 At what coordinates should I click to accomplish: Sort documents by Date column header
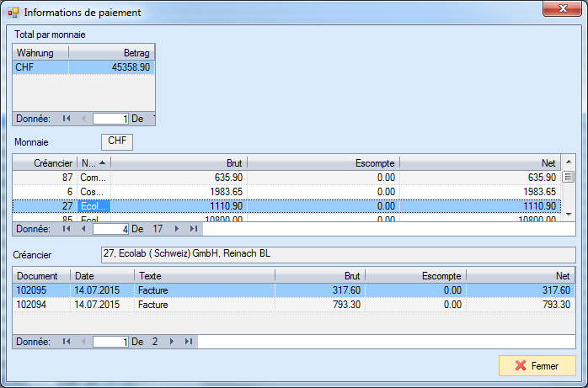click(x=103, y=275)
